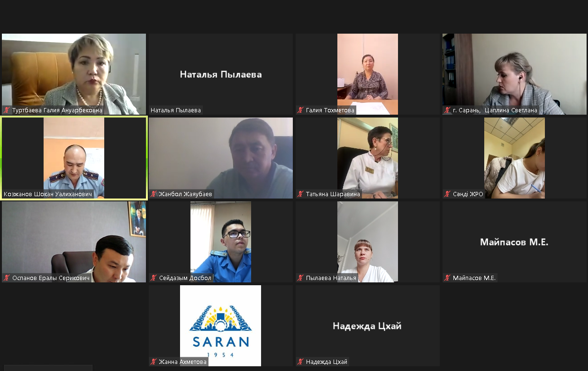The height and width of the screenshot is (371, 588).
Task: Click muted mic icon next to Жанбол Жаяубаев
Action: click(x=154, y=194)
